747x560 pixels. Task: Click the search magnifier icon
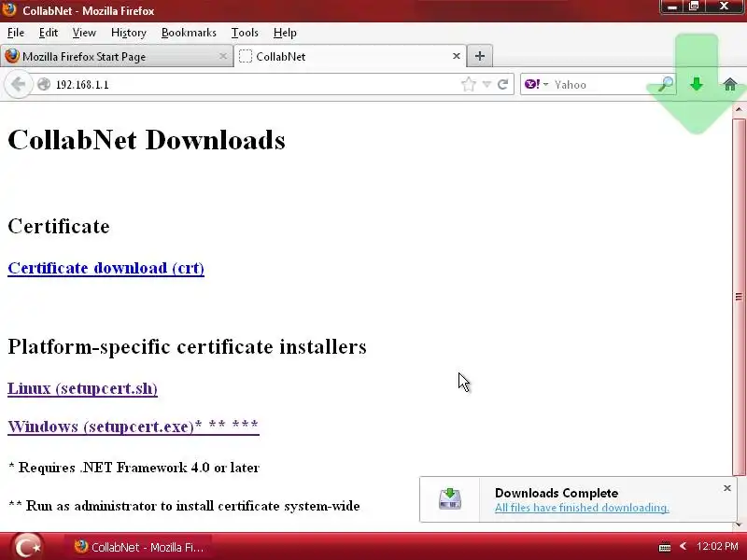pyautogui.click(x=666, y=84)
